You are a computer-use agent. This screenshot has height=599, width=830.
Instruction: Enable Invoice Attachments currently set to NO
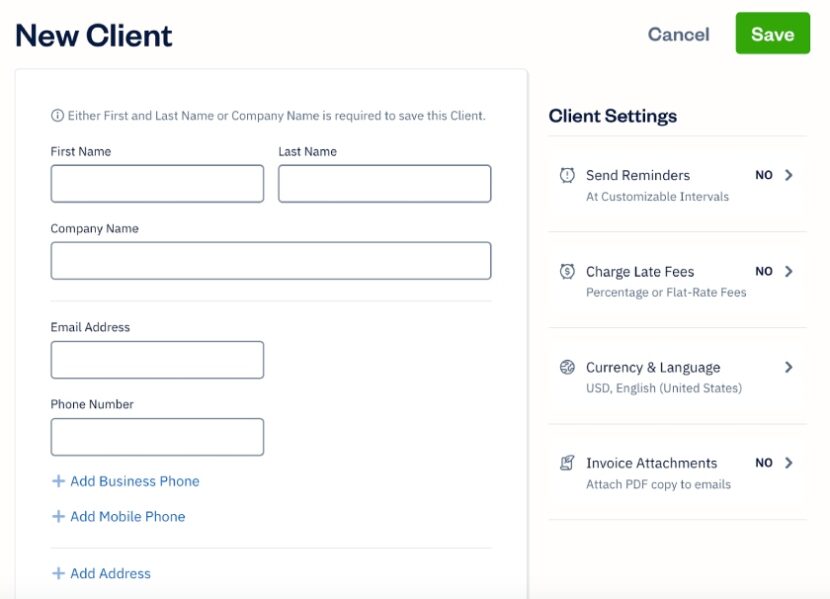764,462
